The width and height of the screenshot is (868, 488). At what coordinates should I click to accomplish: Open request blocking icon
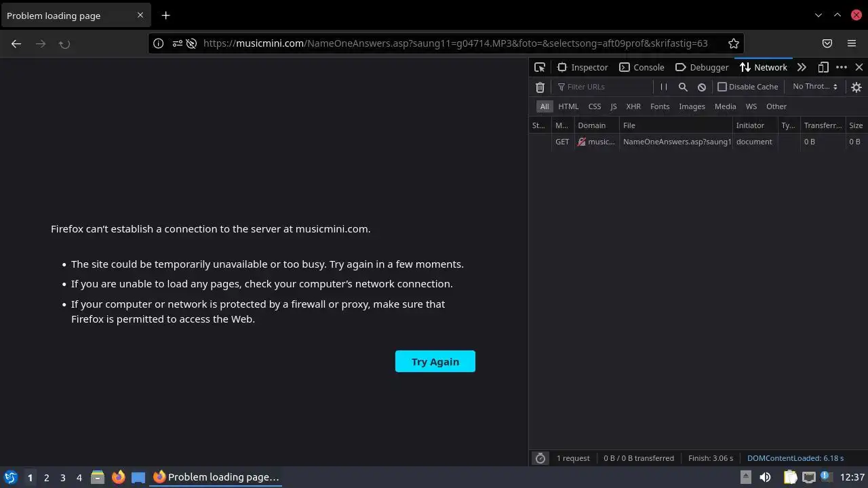(702, 87)
